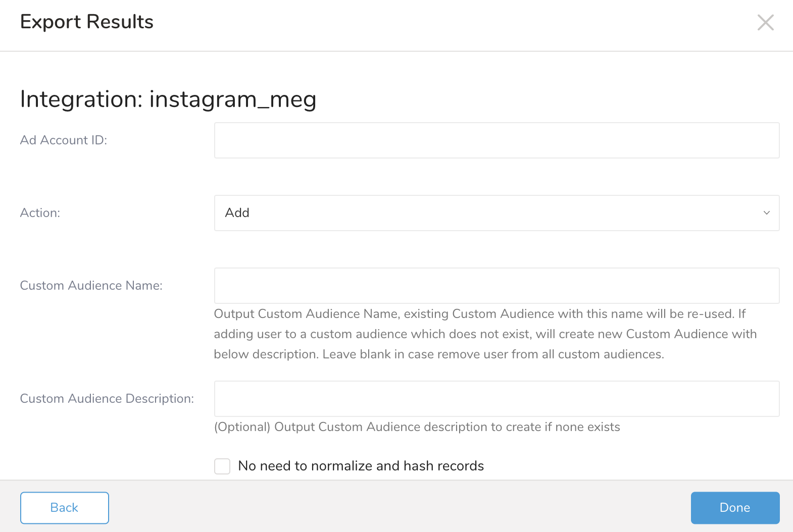
Task: Click the help text under Custom Audience Name
Action: (x=485, y=334)
